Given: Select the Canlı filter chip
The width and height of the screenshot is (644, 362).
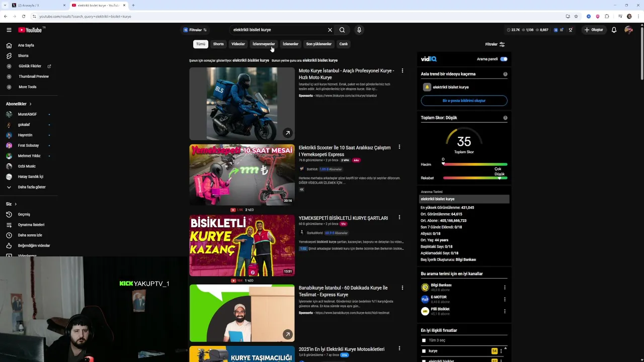Looking at the screenshot, I should [x=343, y=44].
